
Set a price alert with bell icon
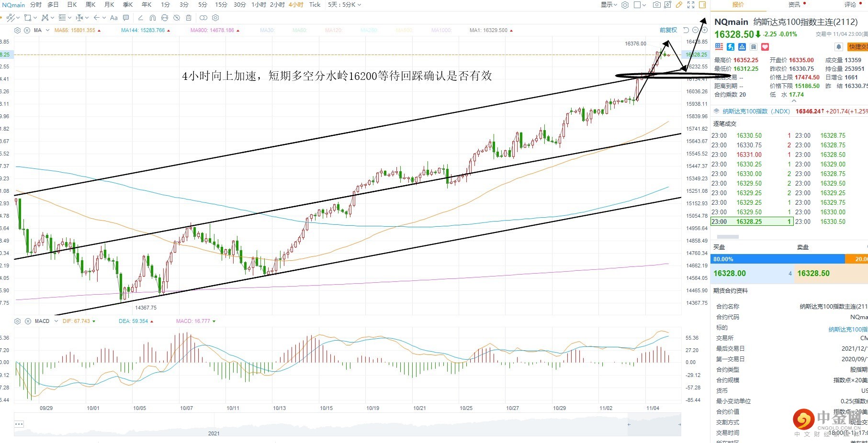tap(838, 47)
